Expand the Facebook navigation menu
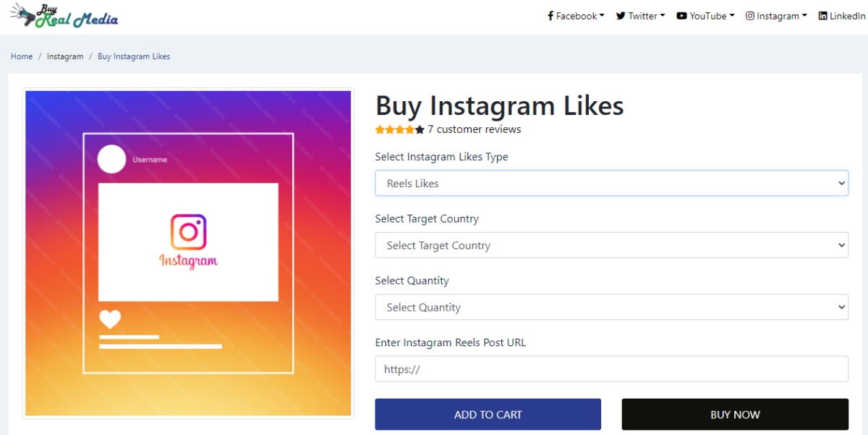868x435 pixels. (x=576, y=16)
